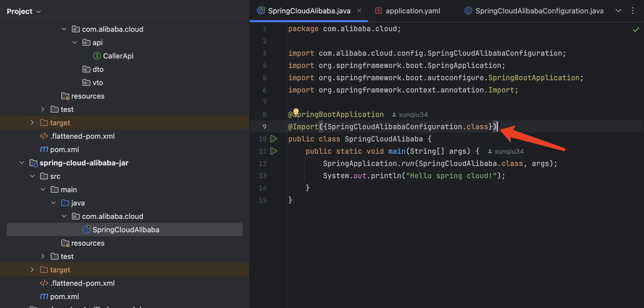Viewport: 644px width, 308px height.
Task: Open editor options via three-dot icon
Action: [x=633, y=11]
